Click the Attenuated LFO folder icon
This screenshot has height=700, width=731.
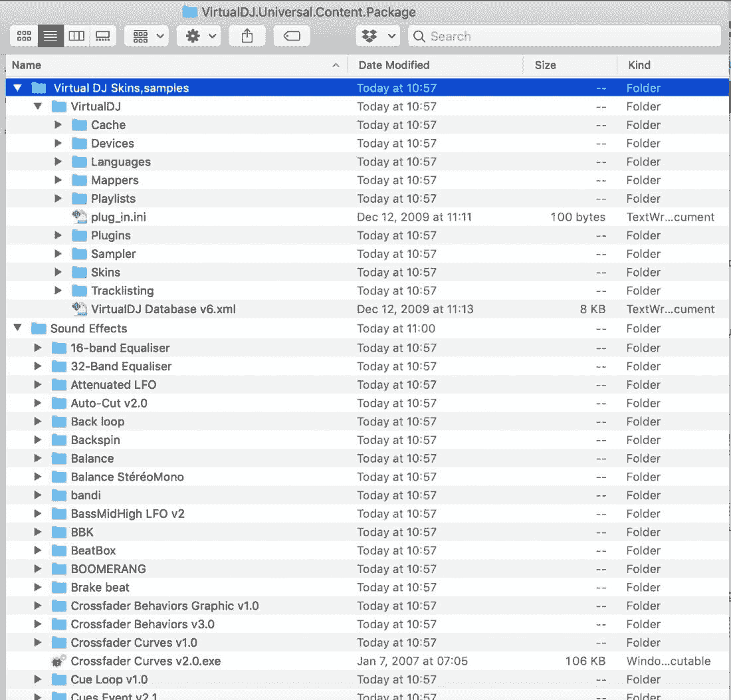click(x=58, y=385)
